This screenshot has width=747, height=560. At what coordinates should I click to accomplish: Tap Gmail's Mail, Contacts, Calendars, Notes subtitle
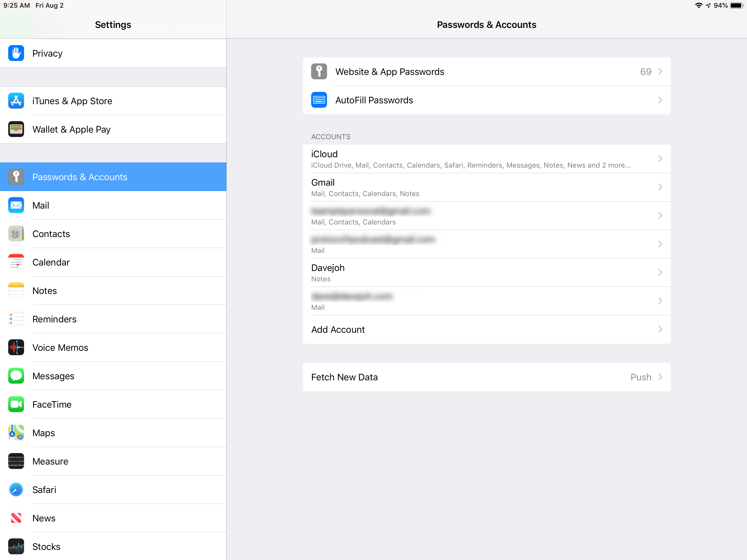click(365, 194)
